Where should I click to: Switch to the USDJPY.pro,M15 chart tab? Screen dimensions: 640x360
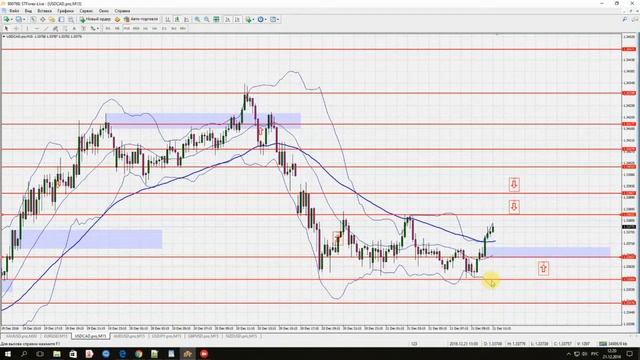(x=166, y=336)
